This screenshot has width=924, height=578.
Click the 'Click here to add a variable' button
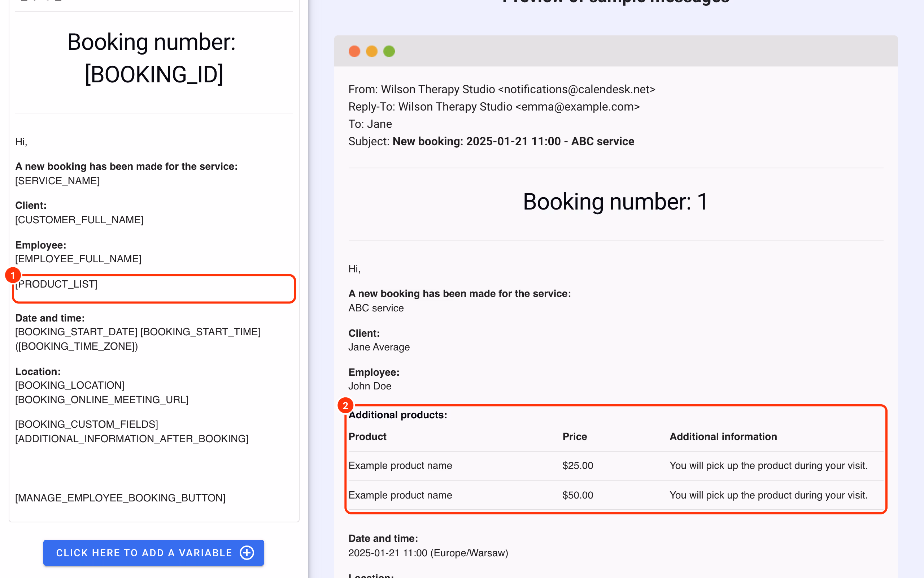153,553
